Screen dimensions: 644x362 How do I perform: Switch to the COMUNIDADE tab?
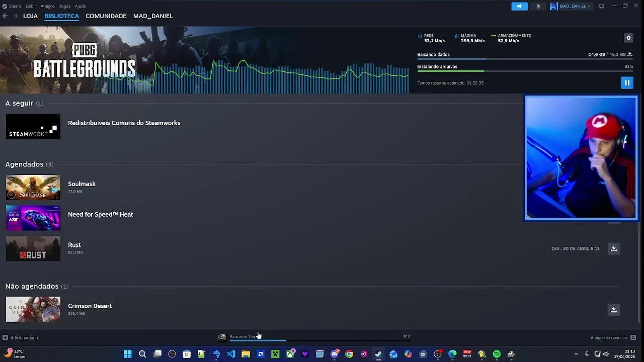tap(106, 16)
